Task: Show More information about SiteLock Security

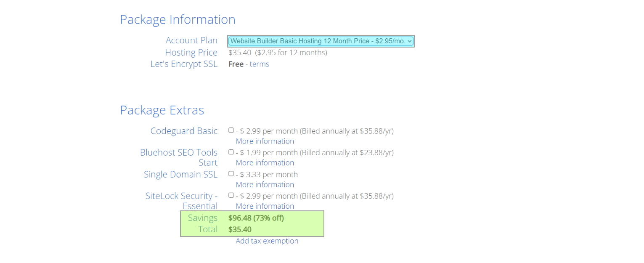Action: [265, 206]
